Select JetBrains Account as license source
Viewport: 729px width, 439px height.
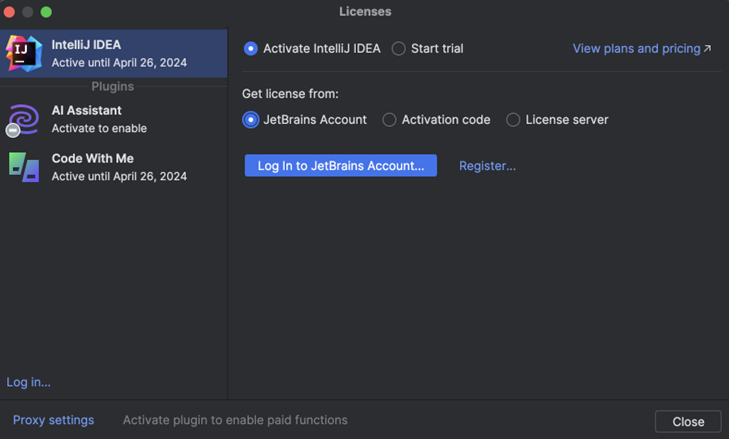[251, 119]
